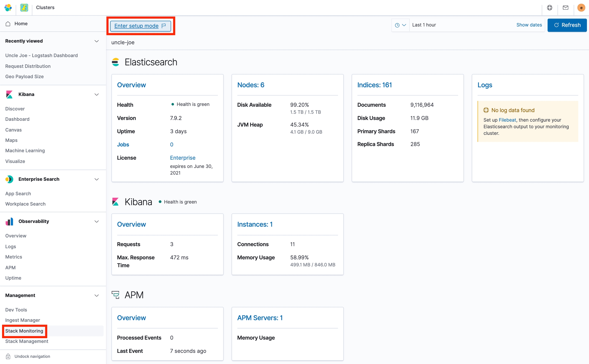The width and height of the screenshot is (589, 364).
Task: Open Stack Management in the sidebar
Action: (27, 341)
